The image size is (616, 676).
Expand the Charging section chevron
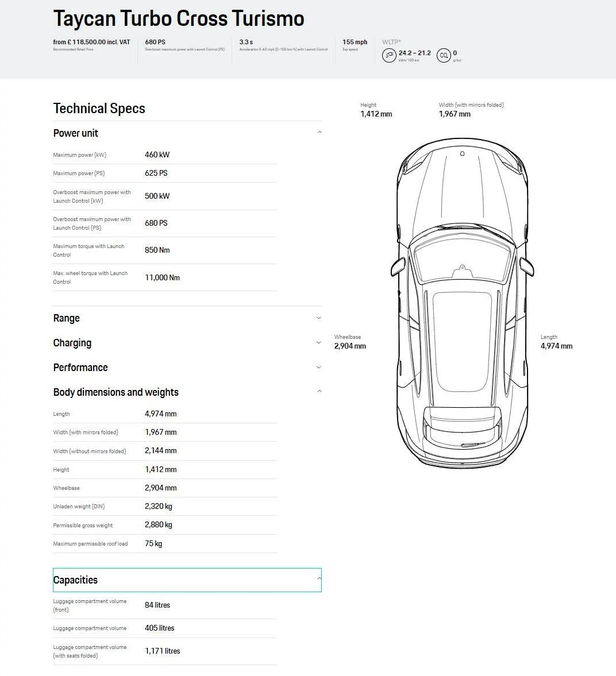(319, 343)
